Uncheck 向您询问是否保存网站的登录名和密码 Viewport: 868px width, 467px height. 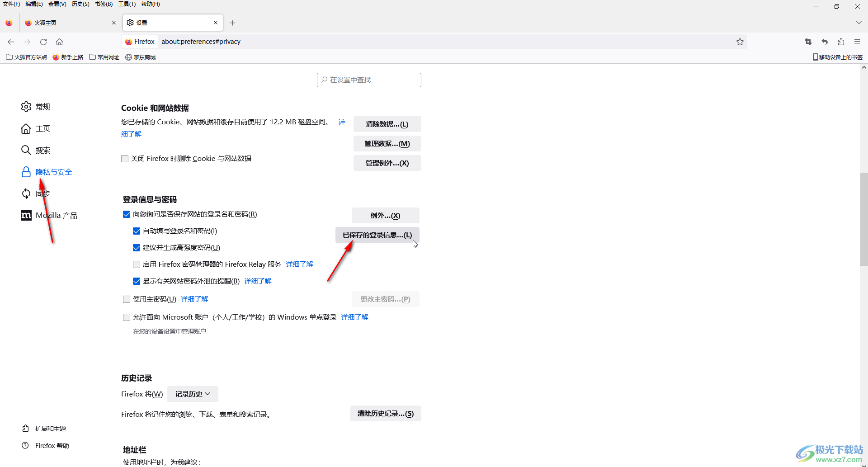tap(127, 214)
